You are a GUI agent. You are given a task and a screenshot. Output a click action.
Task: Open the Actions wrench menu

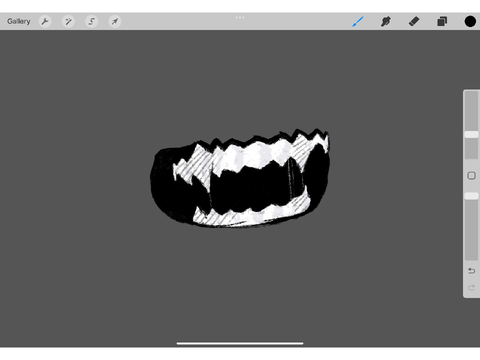tap(45, 21)
